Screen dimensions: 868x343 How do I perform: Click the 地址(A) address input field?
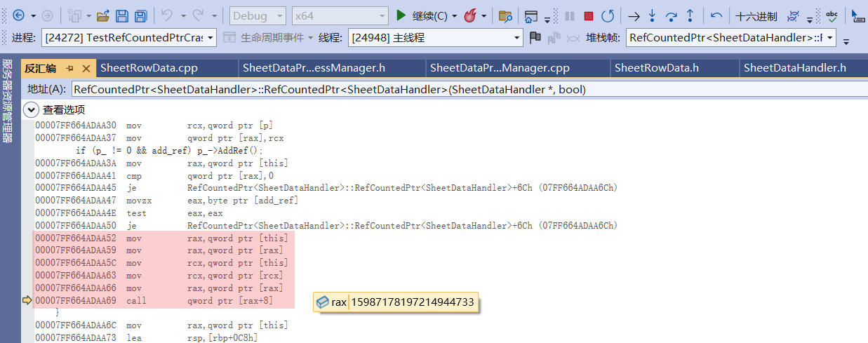[469, 89]
